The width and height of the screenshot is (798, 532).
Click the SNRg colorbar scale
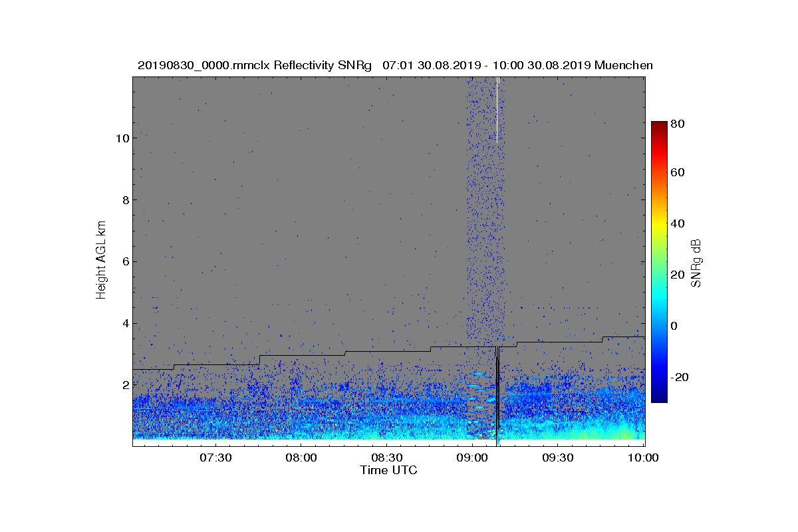pos(659,262)
